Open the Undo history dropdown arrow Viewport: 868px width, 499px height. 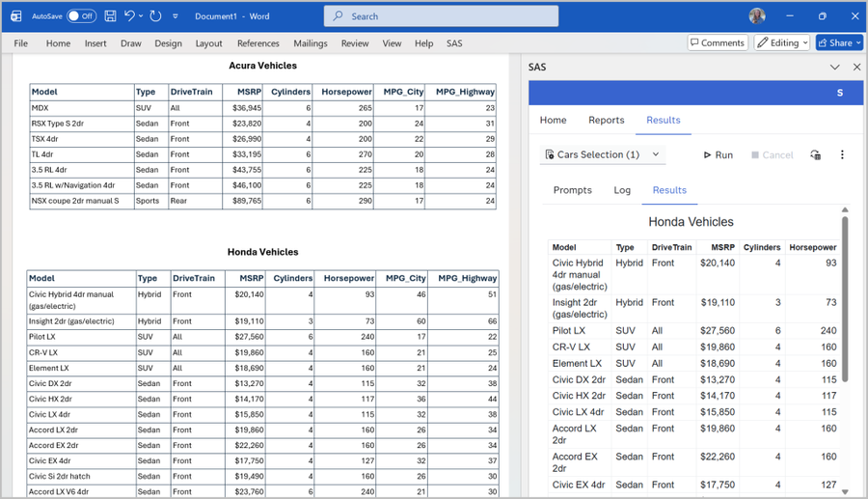[x=141, y=16]
